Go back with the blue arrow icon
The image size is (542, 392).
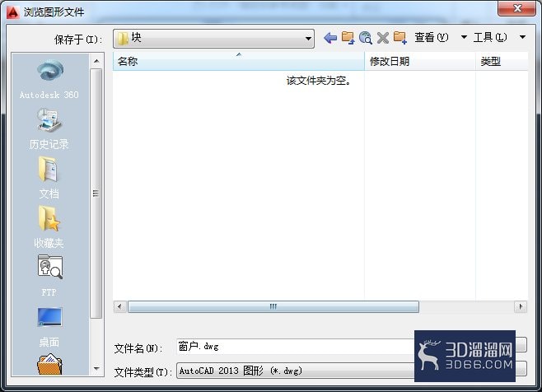coord(330,37)
